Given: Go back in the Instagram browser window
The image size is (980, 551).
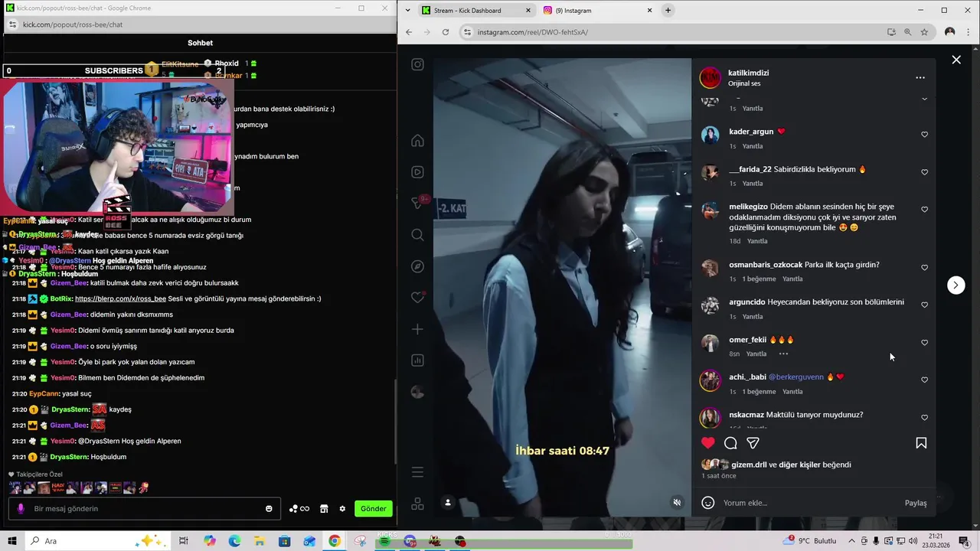Looking at the screenshot, I should pyautogui.click(x=409, y=32).
